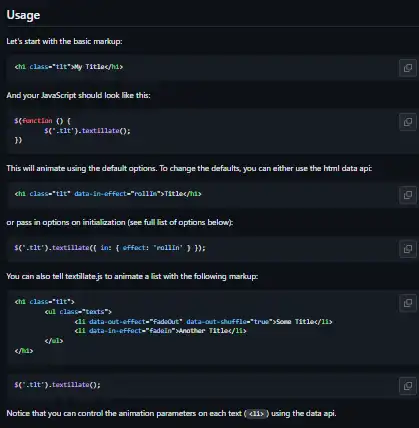Click the indented $('.tlt').textillate(); line inside the function

[x=87, y=131]
